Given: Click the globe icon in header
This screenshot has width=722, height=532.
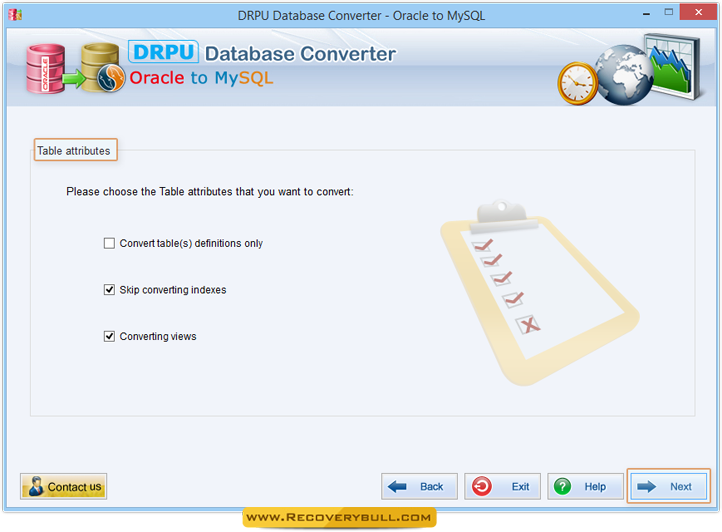Looking at the screenshot, I should click(x=624, y=75).
